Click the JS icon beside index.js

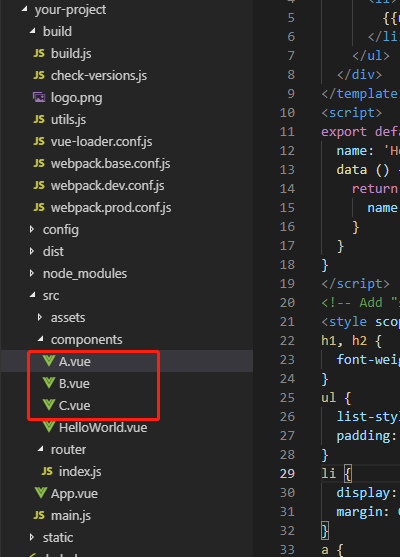[47, 472]
